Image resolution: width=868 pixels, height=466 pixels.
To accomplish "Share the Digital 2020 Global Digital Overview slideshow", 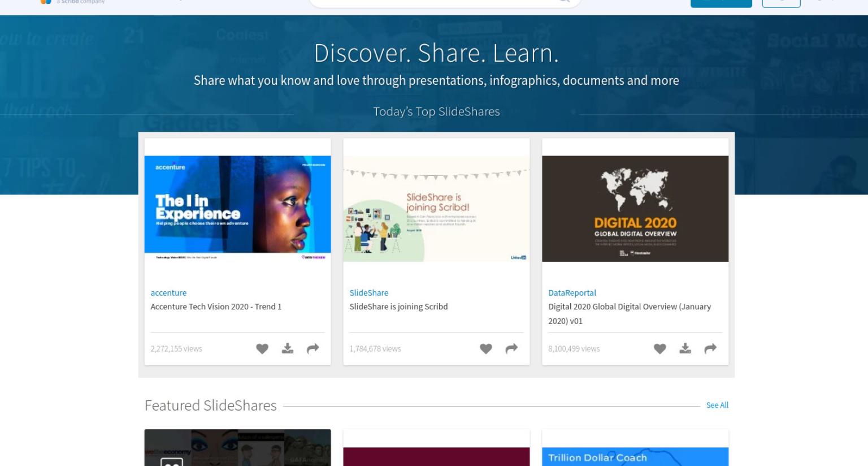I will tap(711, 349).
